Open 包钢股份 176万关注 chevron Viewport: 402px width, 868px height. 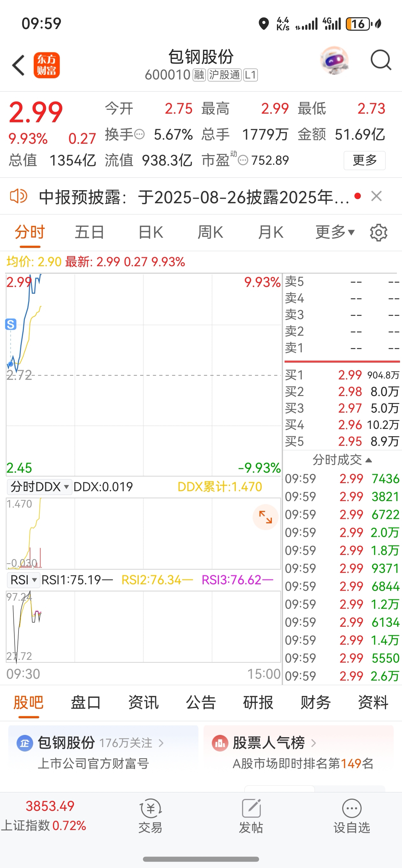(161, 743)
